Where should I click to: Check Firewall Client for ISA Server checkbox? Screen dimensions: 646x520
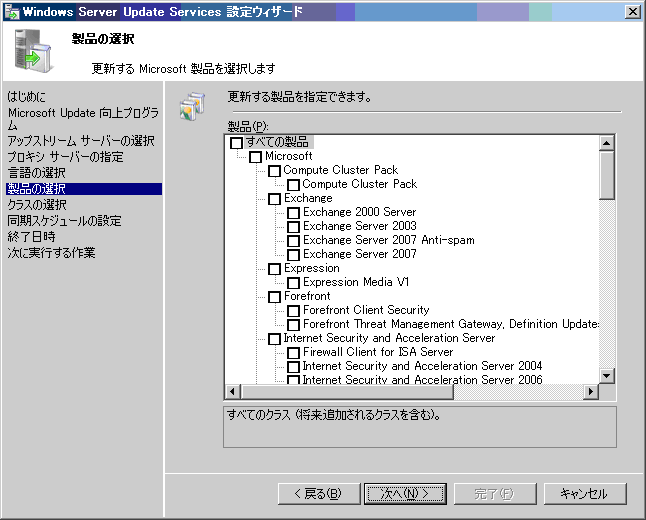293,353
